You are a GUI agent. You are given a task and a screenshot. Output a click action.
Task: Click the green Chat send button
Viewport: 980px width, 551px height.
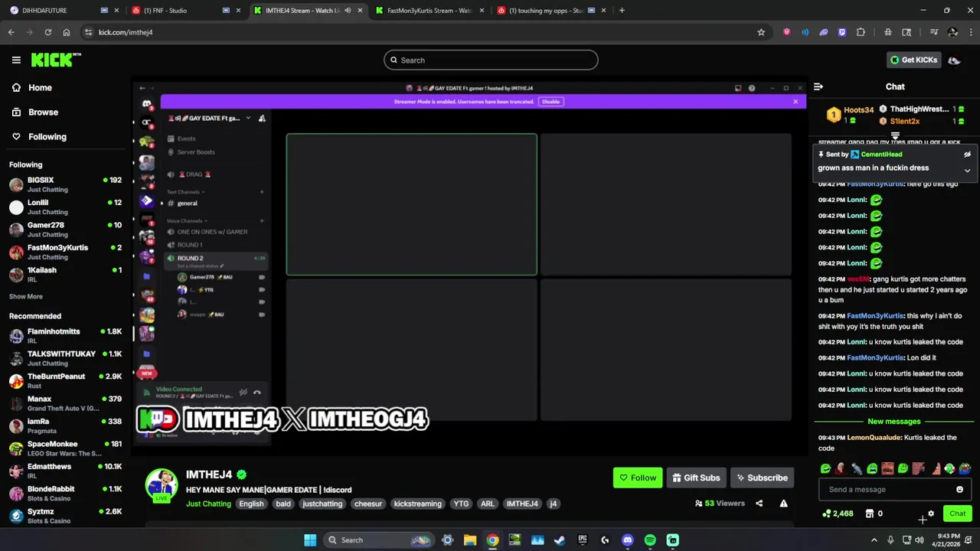957,514
